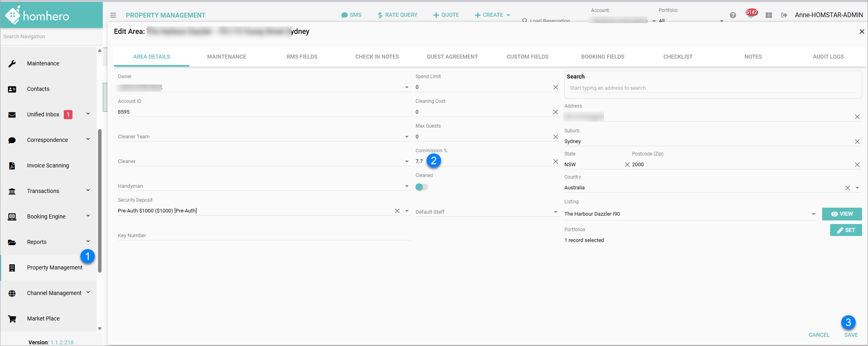Click the hamburger menu icon
The width and height of the screenshot is (868, 346).
[113, 15]
